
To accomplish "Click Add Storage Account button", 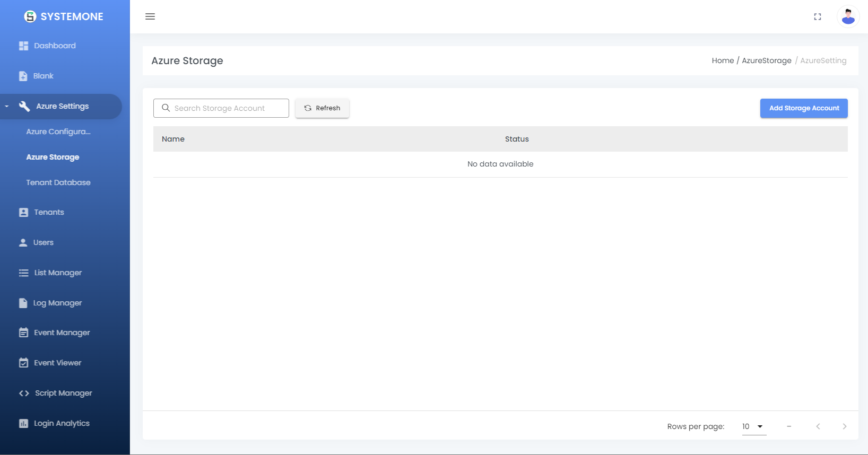I will (804, 108).
